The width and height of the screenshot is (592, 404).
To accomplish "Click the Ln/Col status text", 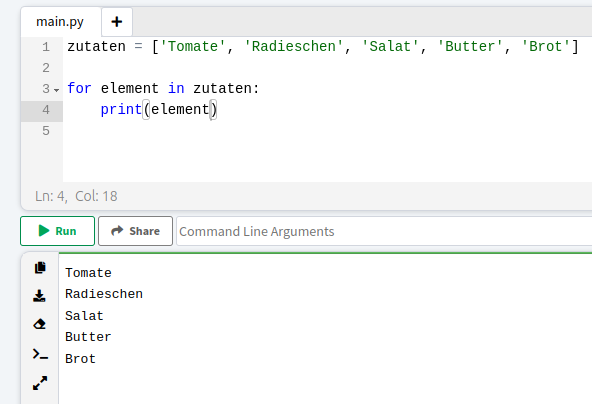I will tap(76, 196).
